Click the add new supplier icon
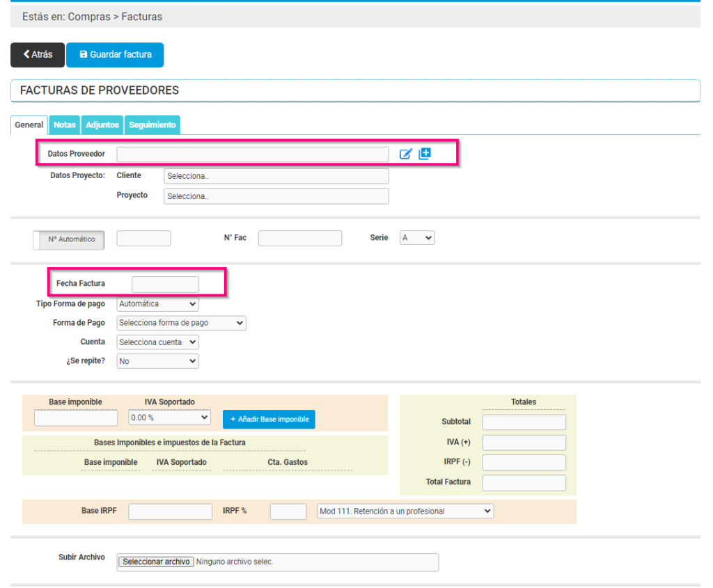Viewport: 713px width, 588px height. click(x=425, y=154)
